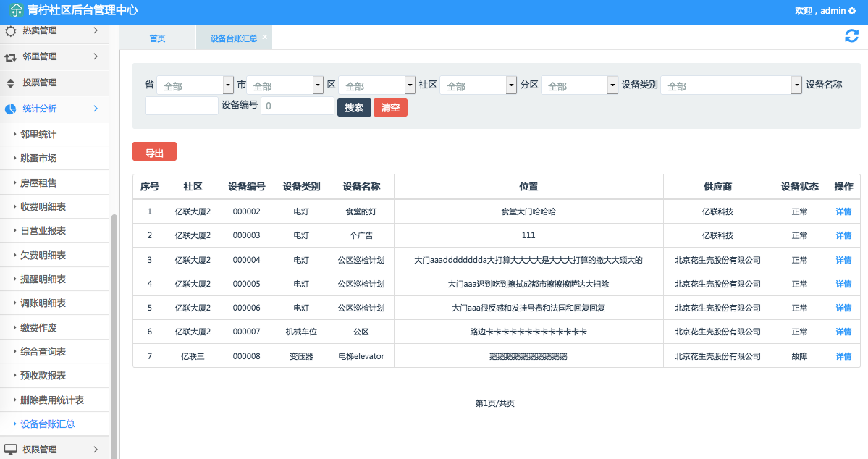Screen dimensions: 868x459
Task: Click the 统计分析 pie chart icon
Action: pyautogui.click(x=11, y=109)
